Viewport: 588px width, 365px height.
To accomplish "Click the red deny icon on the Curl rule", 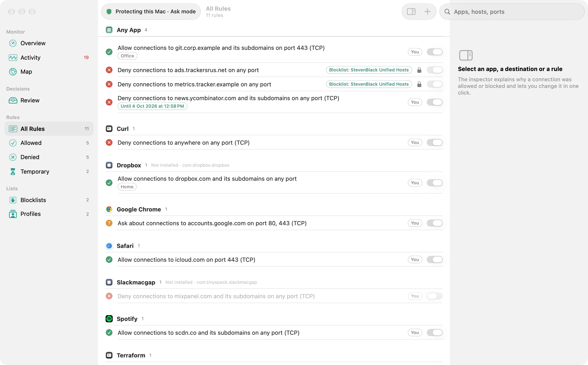I will pos(109,142).
